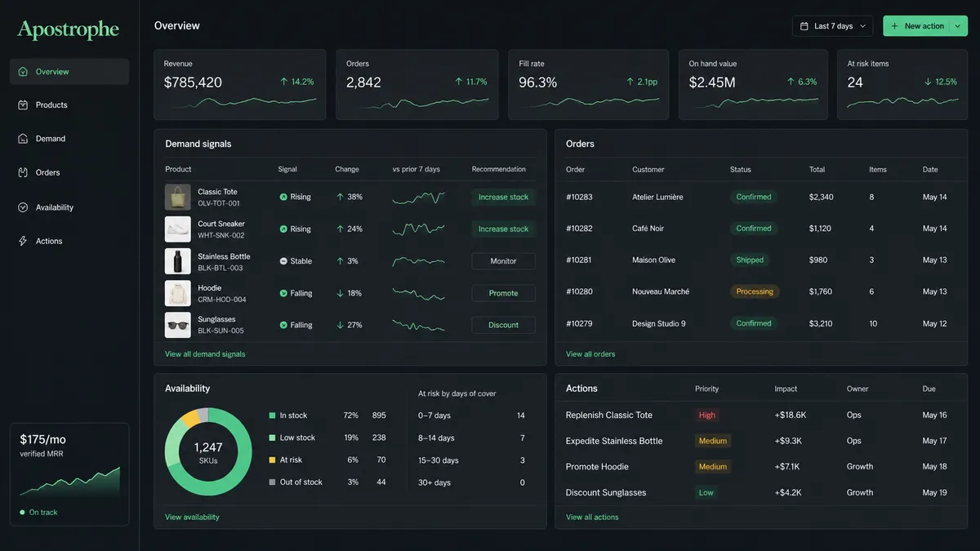980x551 pixels.
Task: Click the up arrow next to Revenue 14.2%
Action: coord(284,82)
